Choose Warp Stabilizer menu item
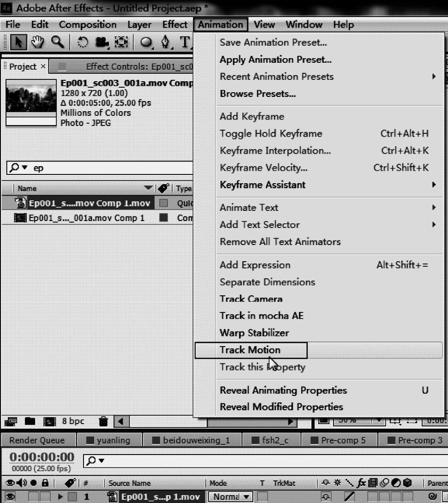Viewport: 448px width, 503px height. click(x=254, y=333)
